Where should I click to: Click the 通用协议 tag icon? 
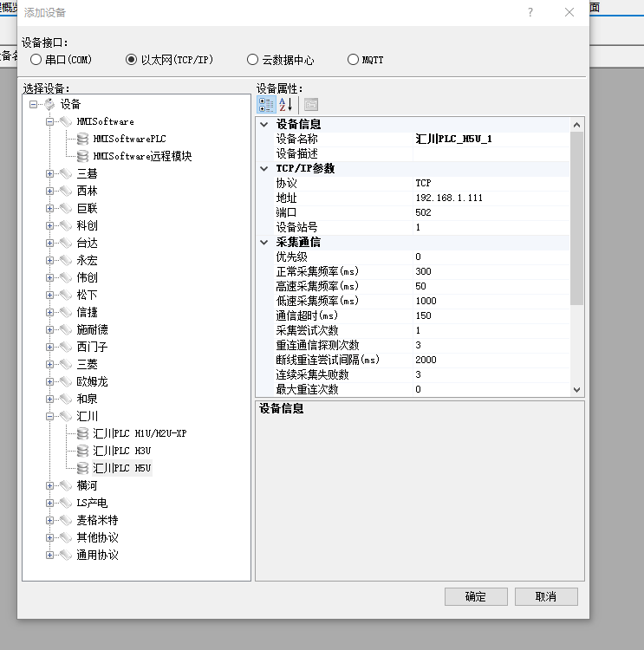(66, 555)
